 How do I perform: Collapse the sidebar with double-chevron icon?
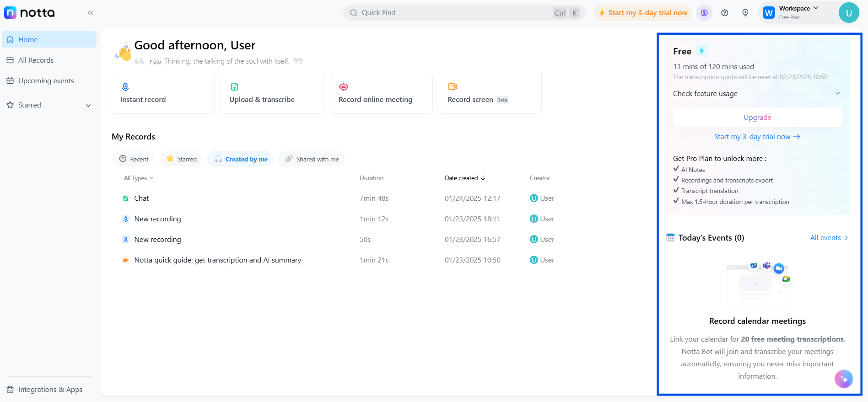pos(91,13)
